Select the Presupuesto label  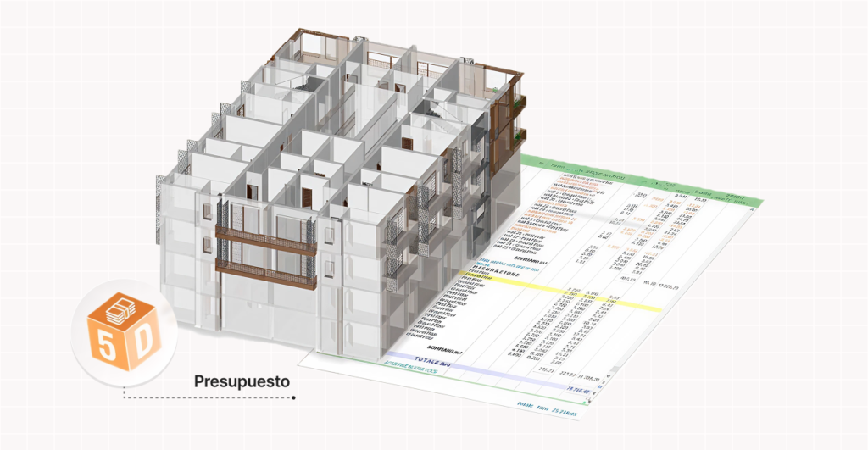coord(242,381)
